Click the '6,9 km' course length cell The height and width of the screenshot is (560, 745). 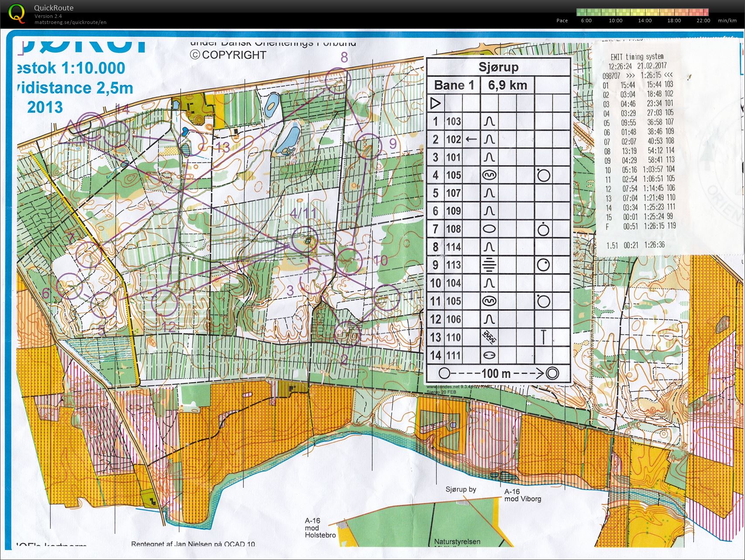pos(507,85)
